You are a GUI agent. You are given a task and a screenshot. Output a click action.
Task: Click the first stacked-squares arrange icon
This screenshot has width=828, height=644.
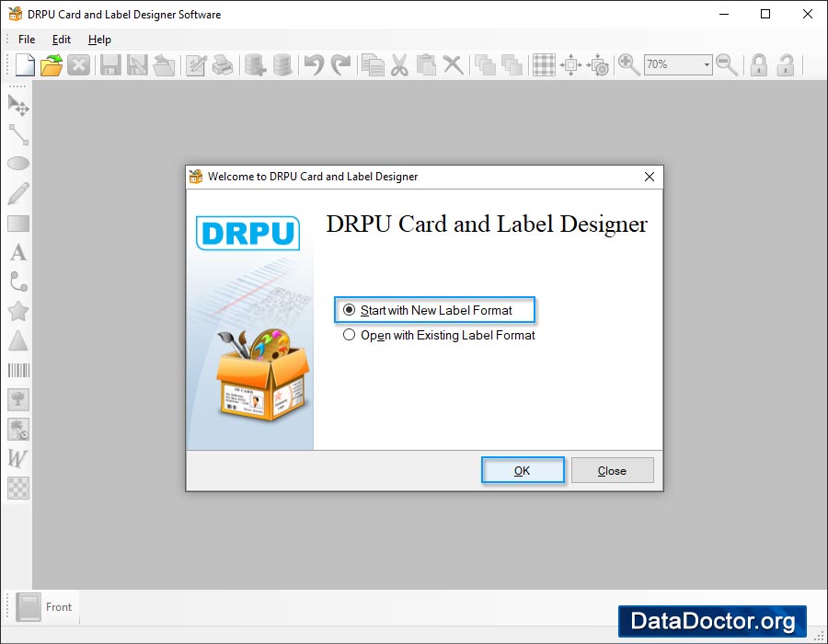tap(485, 65)
